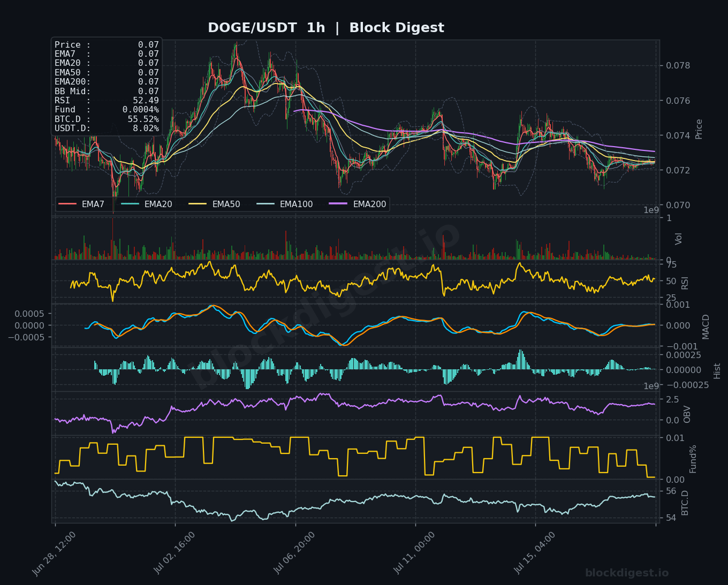Screen dimensions: 728x585
Task: Click the Jun 28, 12:00 date label
Action: (x=54, y=554)
